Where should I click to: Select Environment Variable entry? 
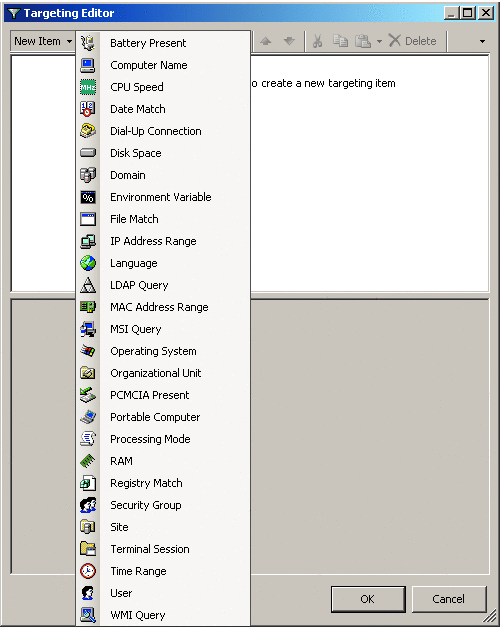tap(163, 197)
